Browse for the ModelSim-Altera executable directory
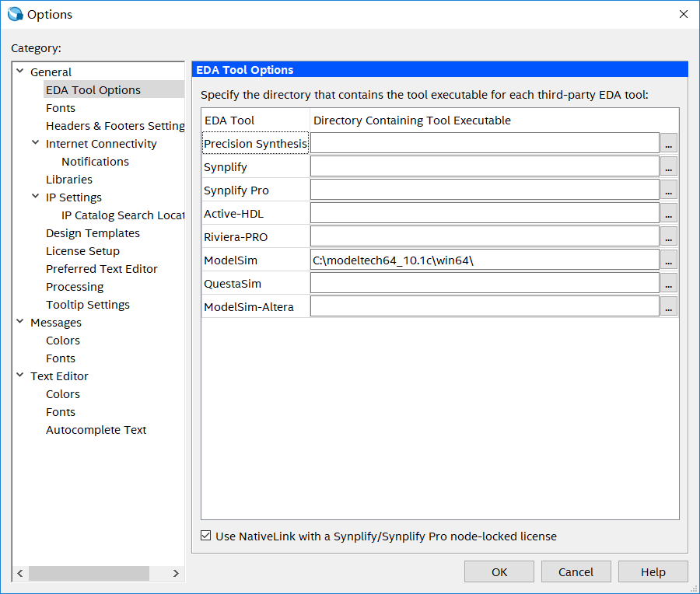700x594 pixels. pyautogui.click(x=668, y=306)
